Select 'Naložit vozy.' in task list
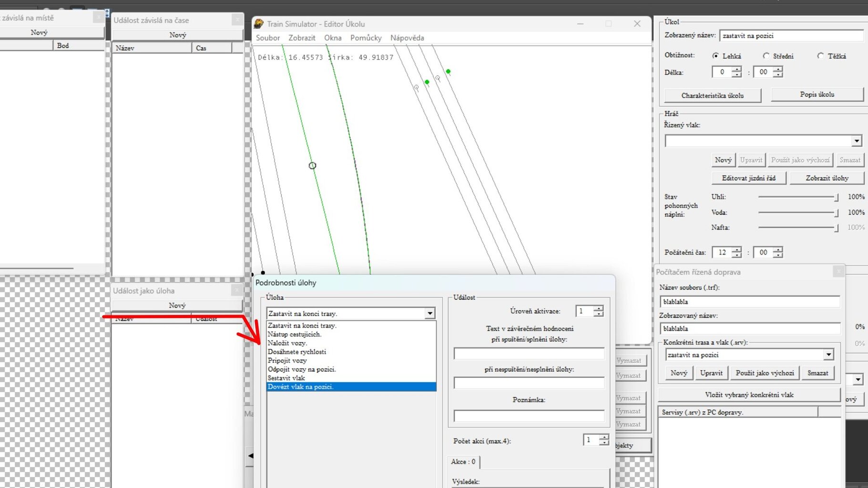 click(x=351, y=343)
